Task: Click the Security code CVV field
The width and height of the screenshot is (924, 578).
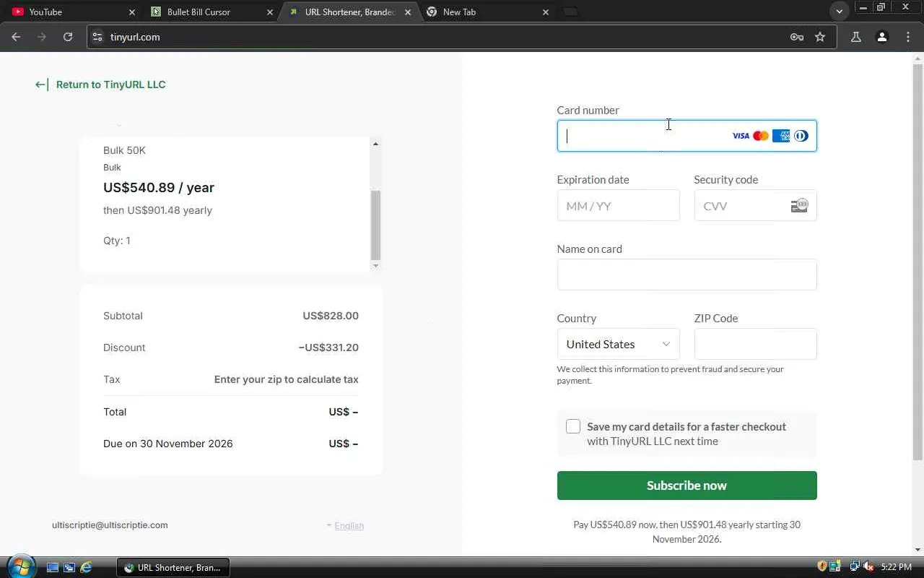Action: click(755, 206)
